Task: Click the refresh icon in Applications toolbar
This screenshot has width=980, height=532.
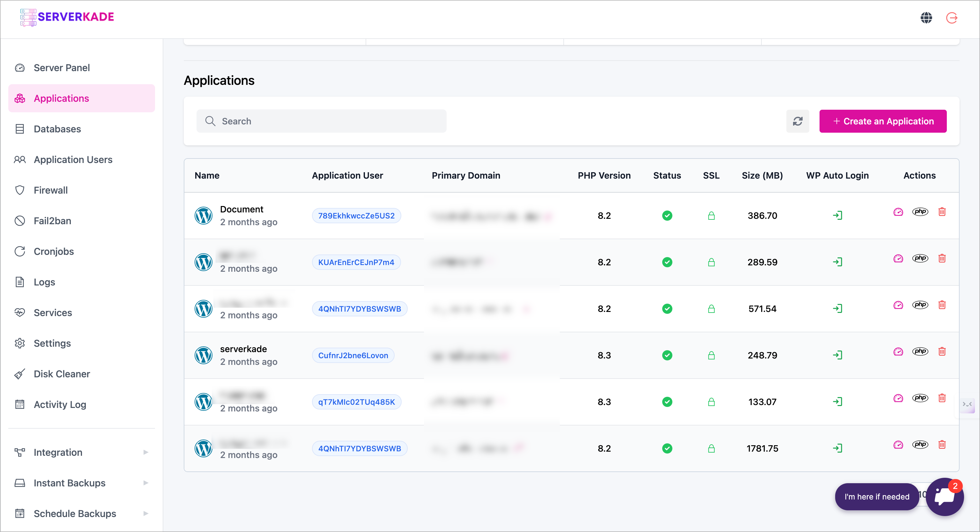Action: (x=798, y=121)
